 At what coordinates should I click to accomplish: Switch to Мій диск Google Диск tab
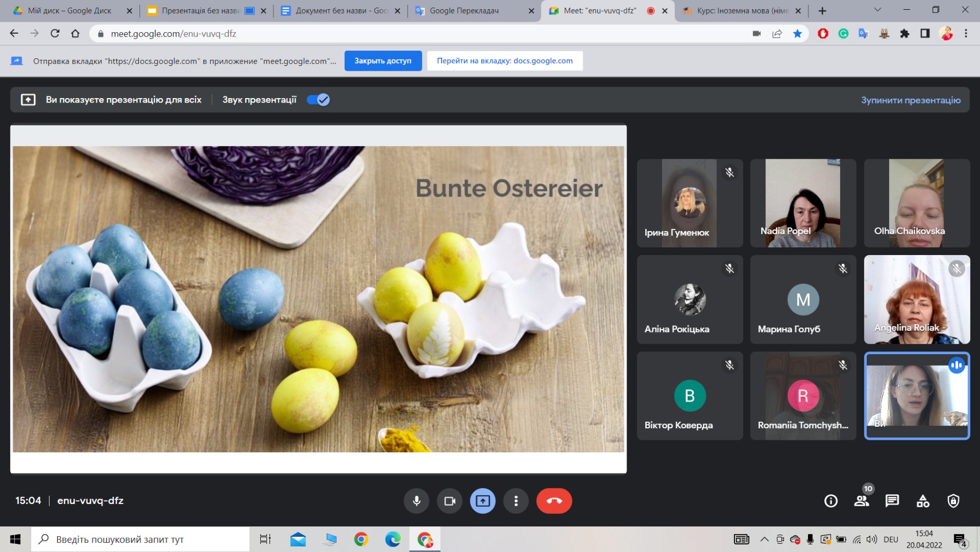click(x=70, y=11)
